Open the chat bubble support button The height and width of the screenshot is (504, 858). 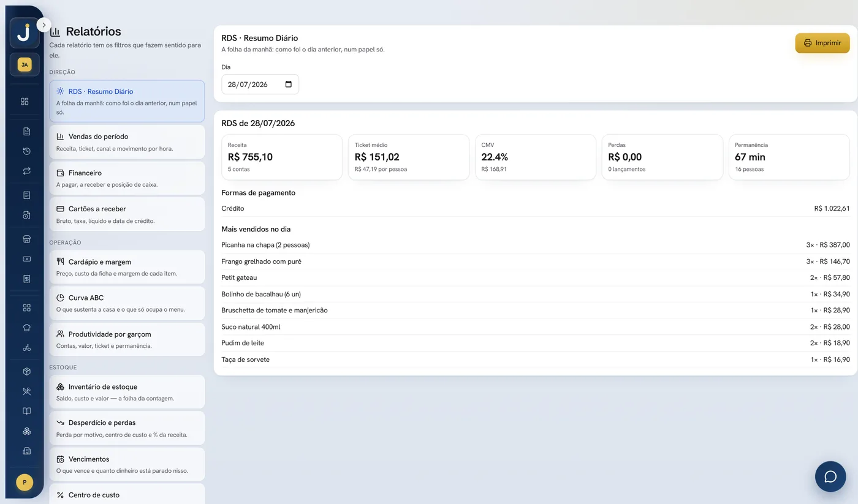[830, 476]
